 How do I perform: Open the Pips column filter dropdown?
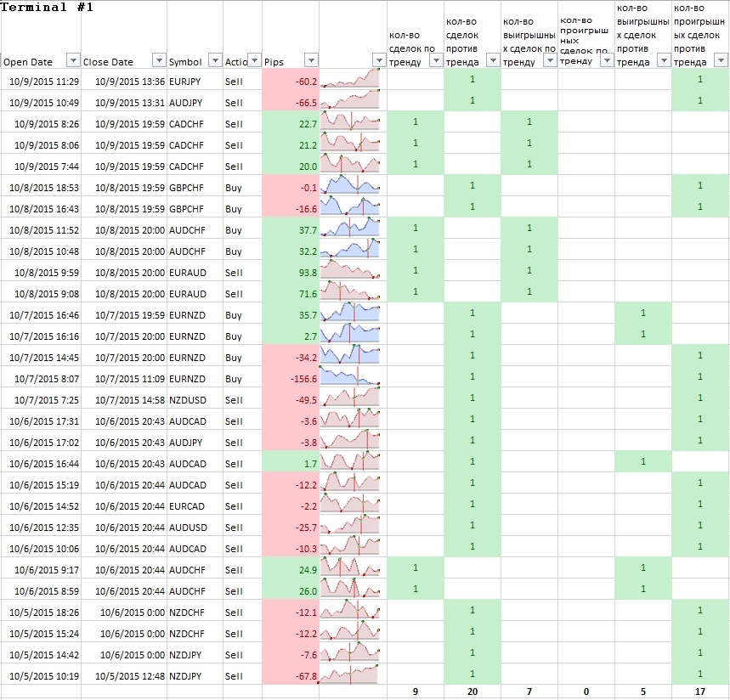[x=311, y=60]
